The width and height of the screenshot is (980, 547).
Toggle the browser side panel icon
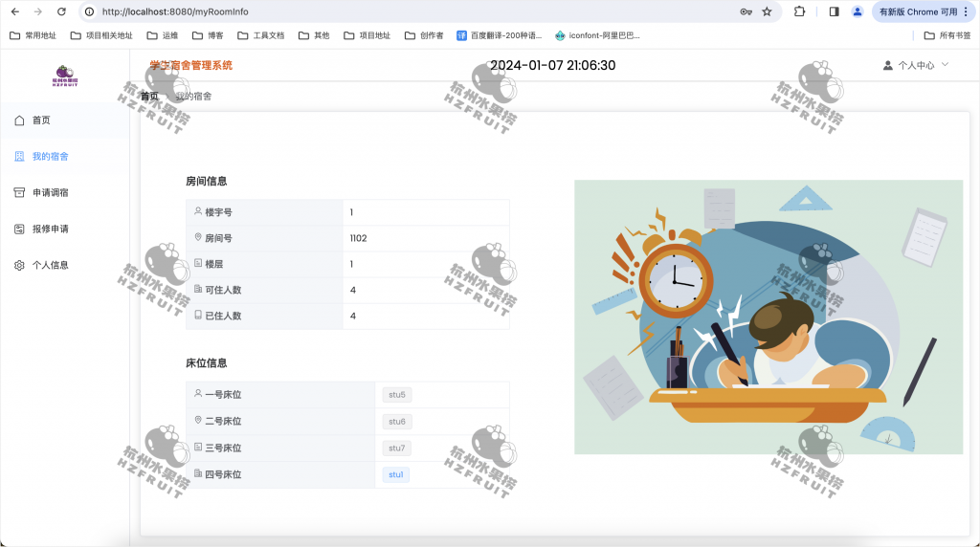point(834,11)
